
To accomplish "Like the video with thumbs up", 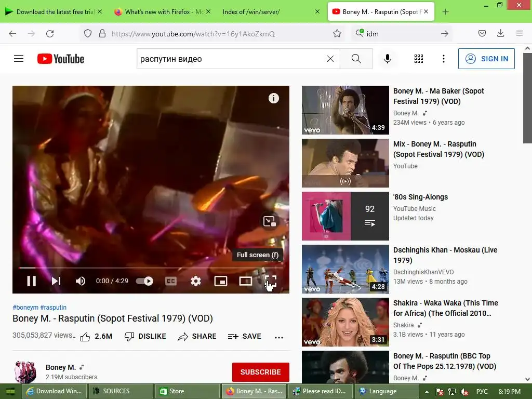I will [96, 337].
